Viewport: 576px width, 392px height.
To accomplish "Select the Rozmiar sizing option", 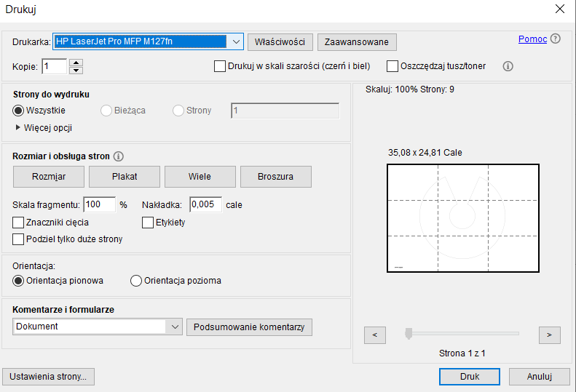I will 49,177.
